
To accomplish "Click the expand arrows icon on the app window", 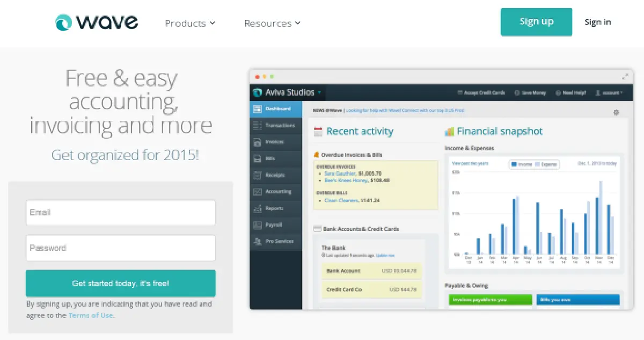I will (x=625, y=76).
